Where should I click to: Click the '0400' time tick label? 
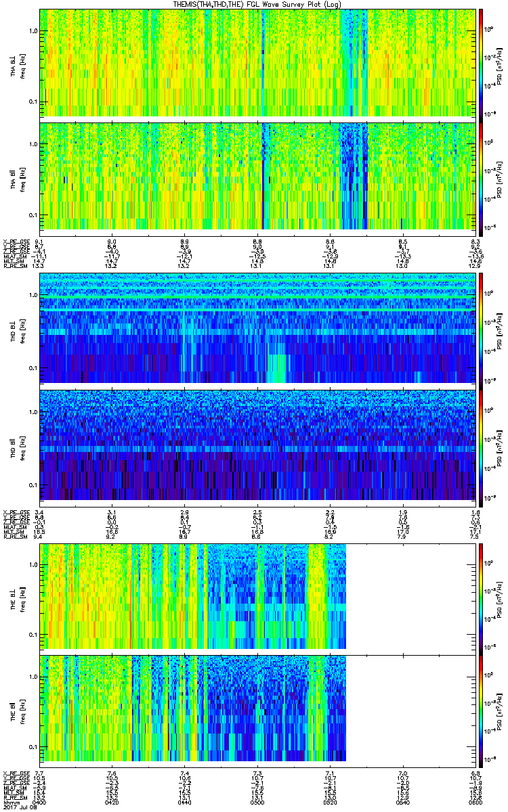coord(40,802)
